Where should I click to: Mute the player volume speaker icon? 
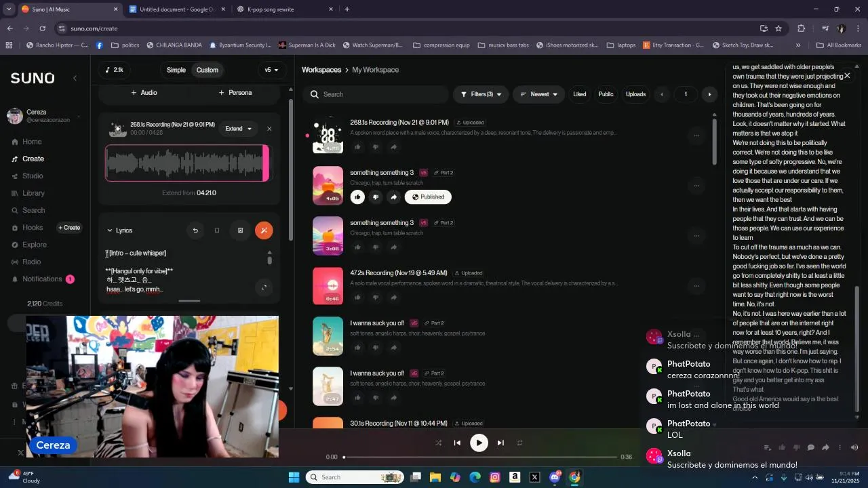[854, 447]
